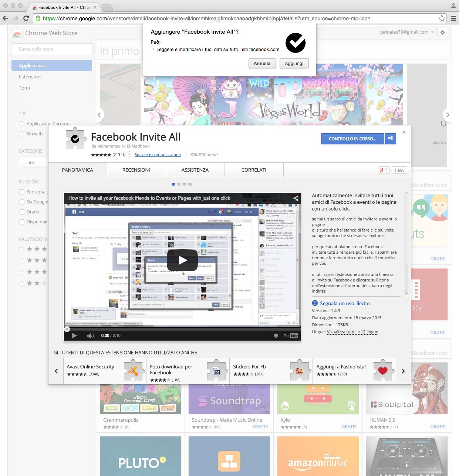The width and height of the screenshot is (459, 476).
Task: Click Aggiungi to add extension
Action: [294, 64]
